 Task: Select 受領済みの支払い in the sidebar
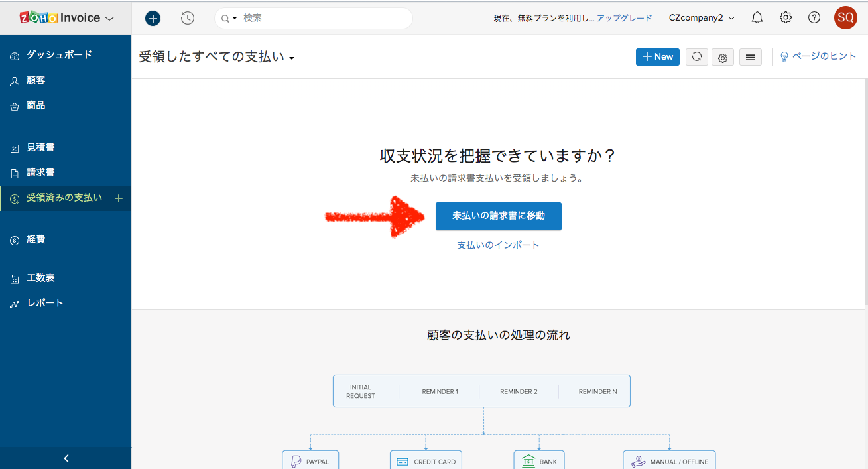coord(66,198)
